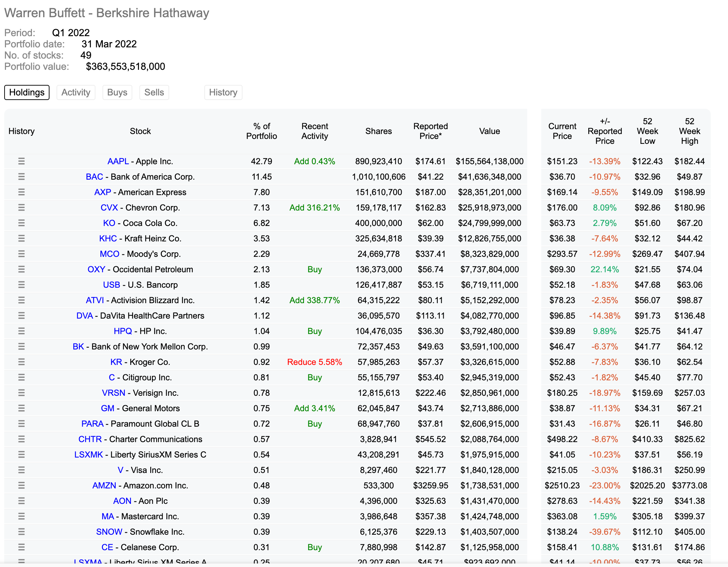Click history icon beside General Motors
The width and height of the screenshot is (728, 567).
click(x=21, y=408)
